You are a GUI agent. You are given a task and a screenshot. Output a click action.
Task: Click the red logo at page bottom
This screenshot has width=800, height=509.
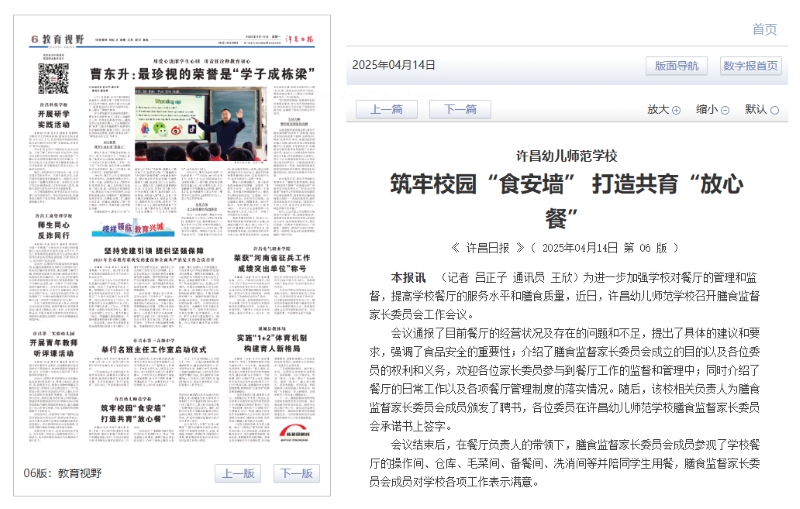pos(294,432)
